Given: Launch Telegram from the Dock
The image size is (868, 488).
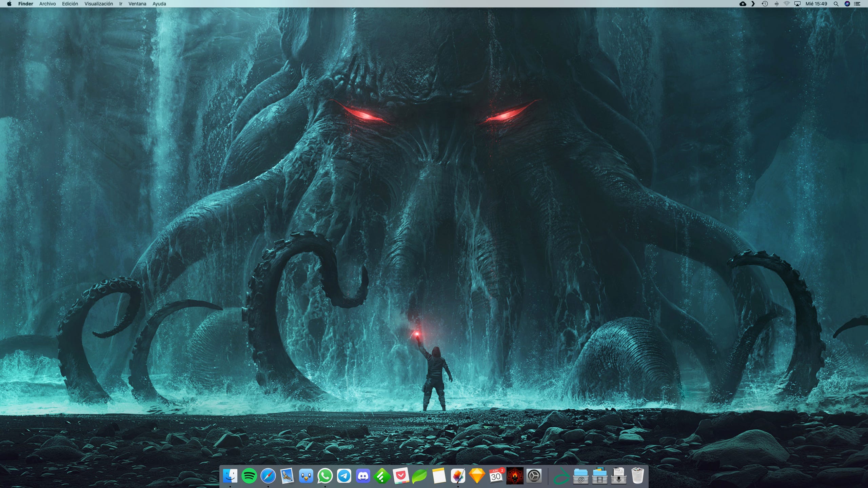Looking at the screenshot, I should pyautogui.click(x=344, y=476).
